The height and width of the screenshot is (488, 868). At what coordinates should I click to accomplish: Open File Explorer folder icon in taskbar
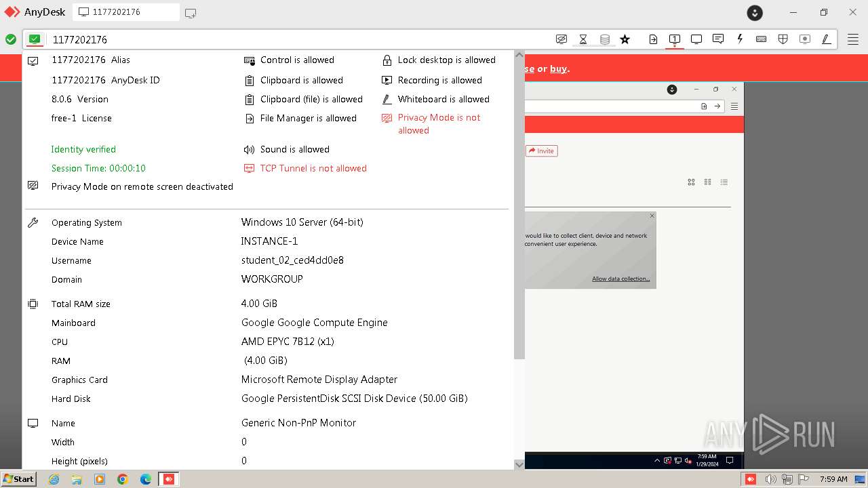tap(77, 479)
